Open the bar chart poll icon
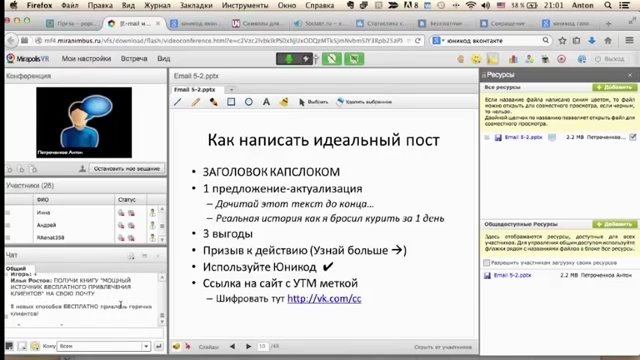Viewport: 640px width, 360px height. [x=513, y=59]
